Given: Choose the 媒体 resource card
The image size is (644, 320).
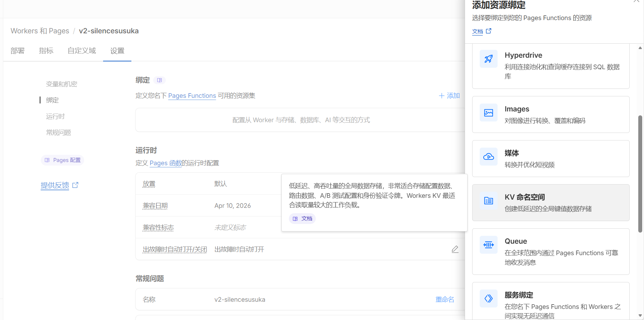Looking at the screenshot, I should pos(551,159).
